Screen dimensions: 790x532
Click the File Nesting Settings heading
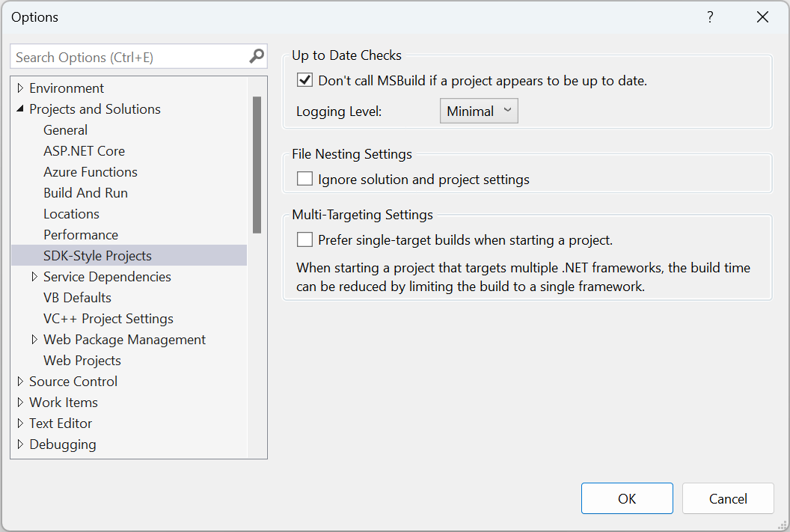[352, 154]
